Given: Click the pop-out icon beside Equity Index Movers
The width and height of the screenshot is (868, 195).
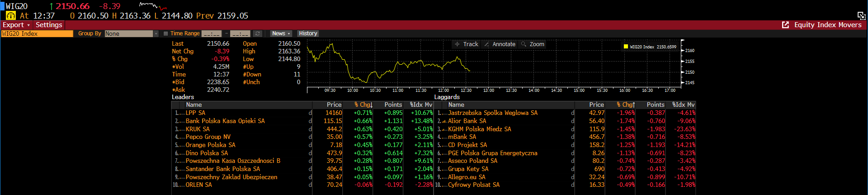Looking at the screenshot, I should click(786, 25).
